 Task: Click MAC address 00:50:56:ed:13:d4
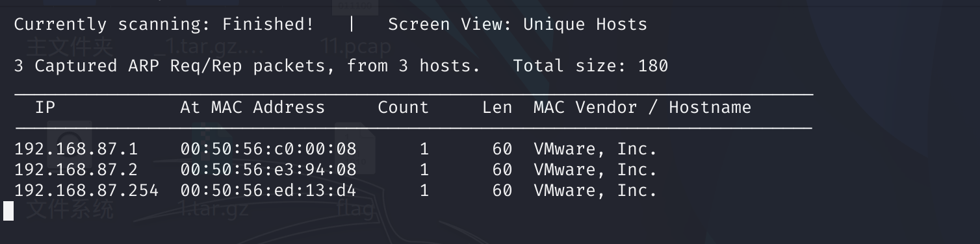(268, 191)
